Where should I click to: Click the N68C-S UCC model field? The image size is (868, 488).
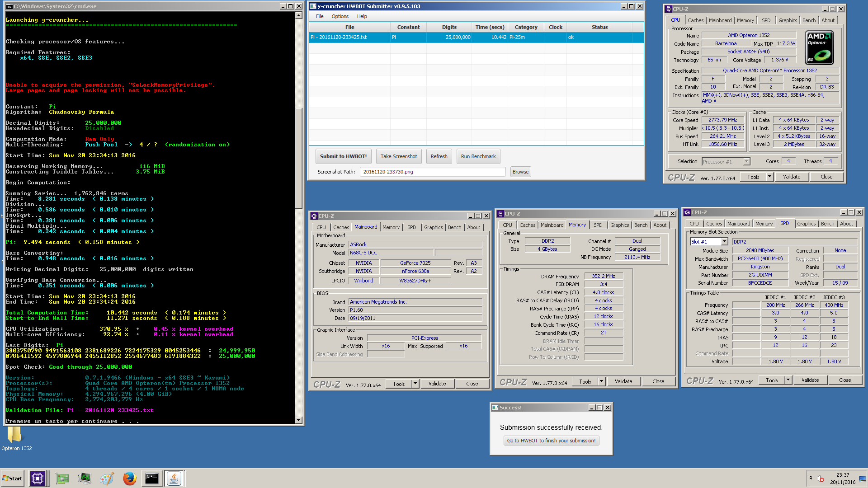pyautogui.click(x=391, y=253)
